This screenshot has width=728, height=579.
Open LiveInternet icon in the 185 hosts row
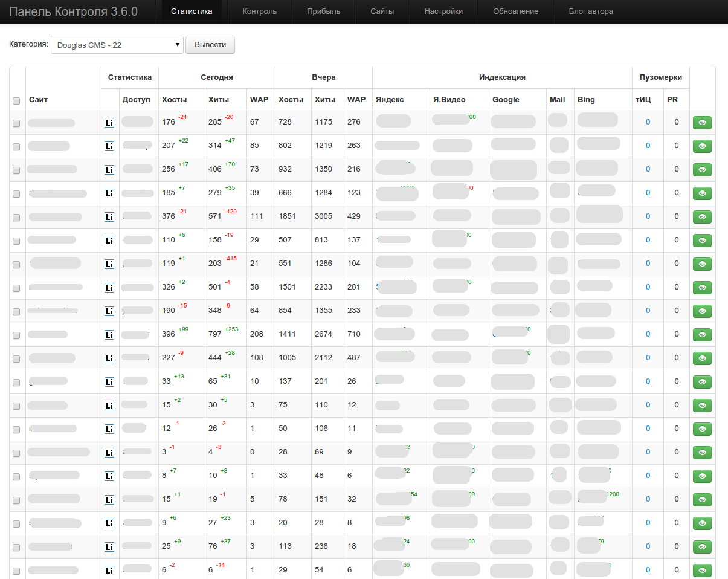[109, 193]
